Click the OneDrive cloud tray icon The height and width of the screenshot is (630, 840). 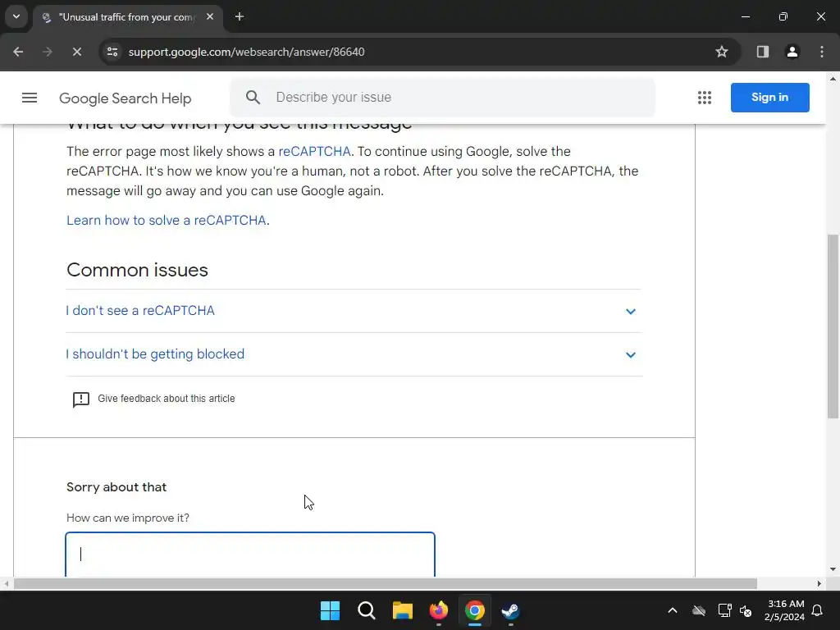click(699, 610)
